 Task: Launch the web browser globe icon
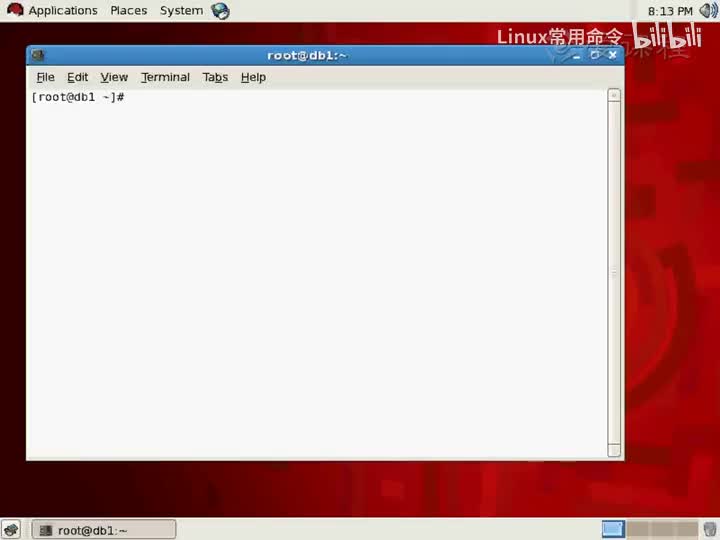220,11
